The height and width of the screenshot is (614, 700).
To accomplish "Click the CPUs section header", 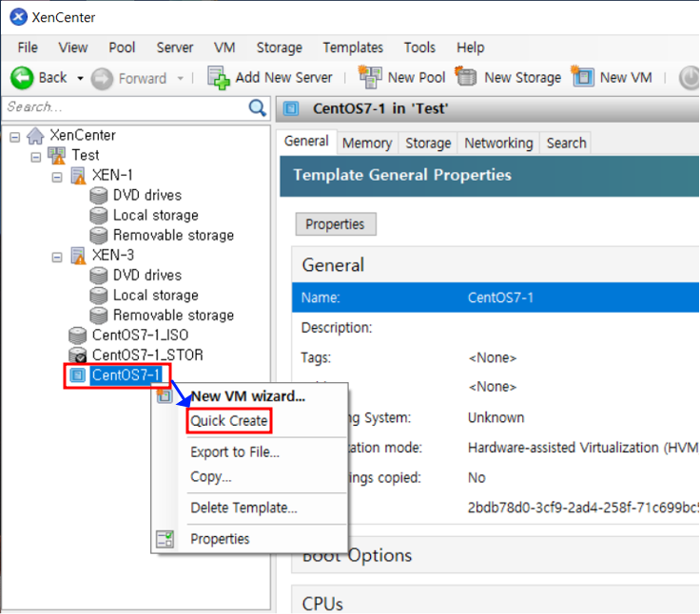I will point(496,601).
